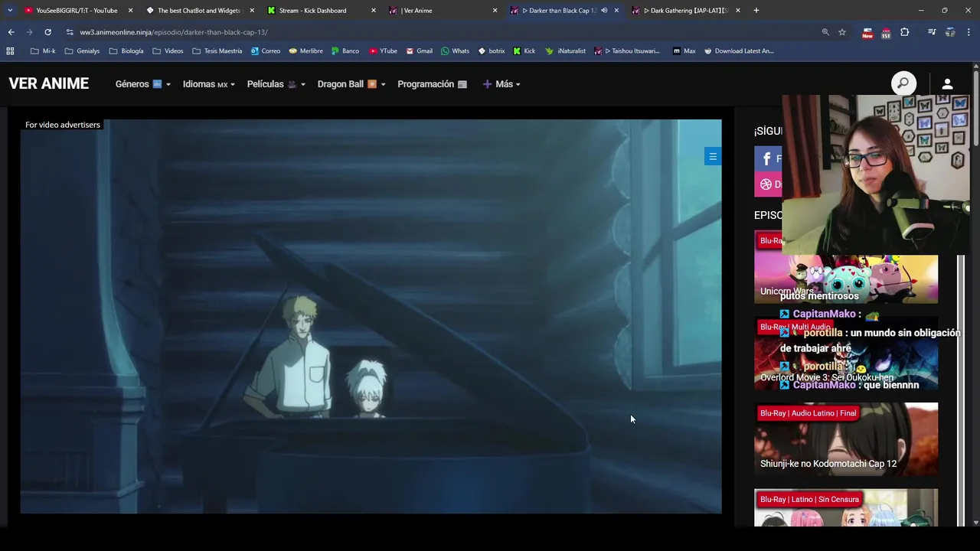Open Overlord Movie 3 thumbnail

[846, 354]
